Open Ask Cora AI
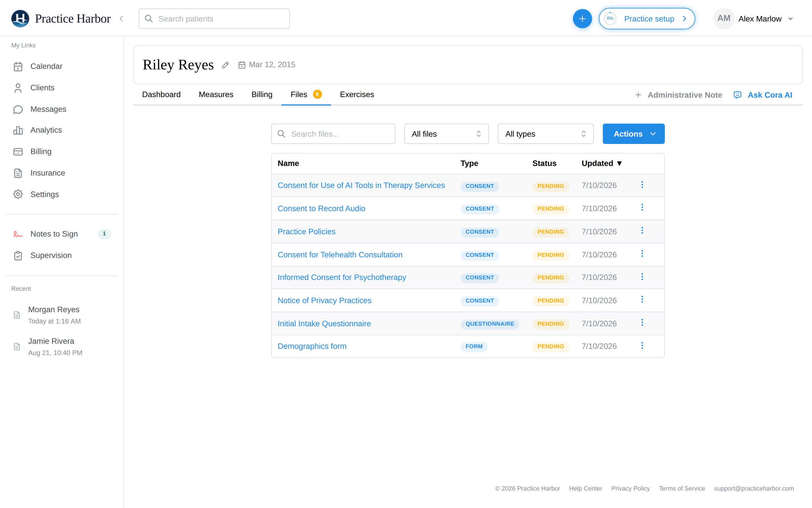Image resolution: width=812 pixels, height=508 pixels. click(x=763, y=95)
